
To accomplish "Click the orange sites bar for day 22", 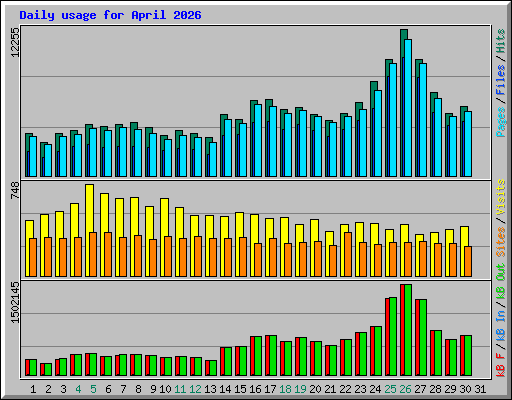I will point(348,254).
